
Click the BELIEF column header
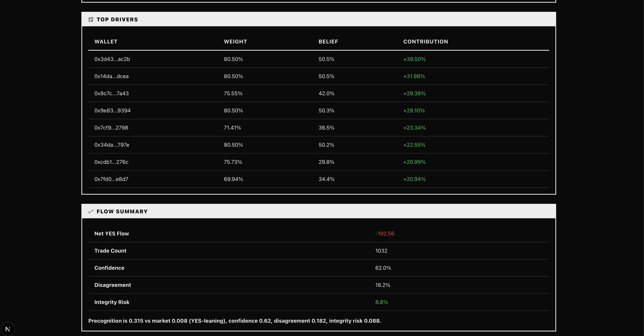pyautogui.click(x=328, y=42)
